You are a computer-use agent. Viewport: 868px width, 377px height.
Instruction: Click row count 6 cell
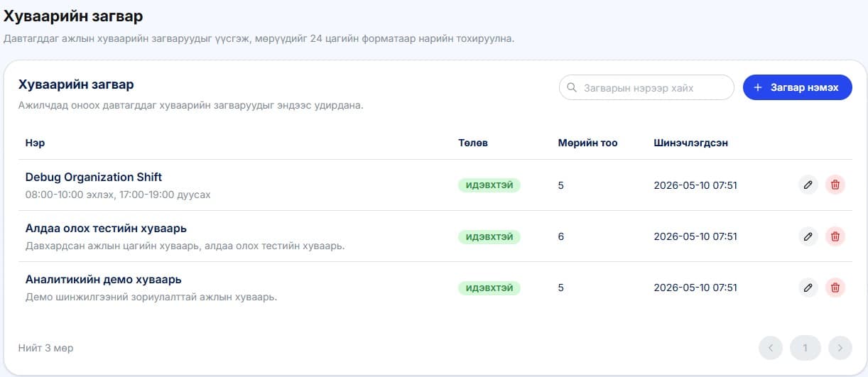click(561, 236)
